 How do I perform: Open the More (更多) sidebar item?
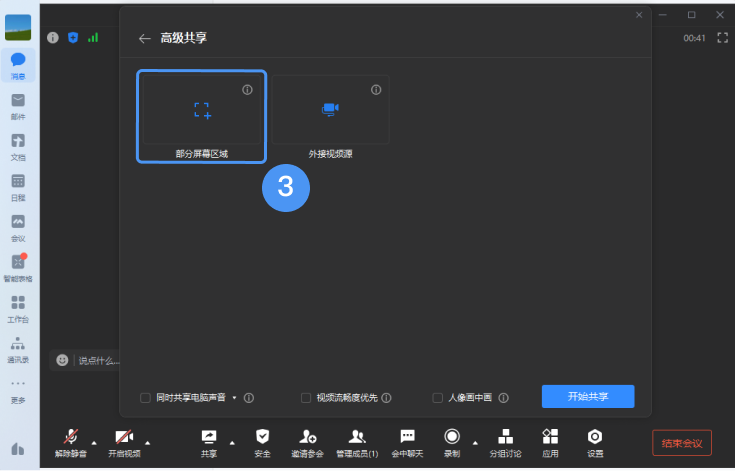coord(18,391)
